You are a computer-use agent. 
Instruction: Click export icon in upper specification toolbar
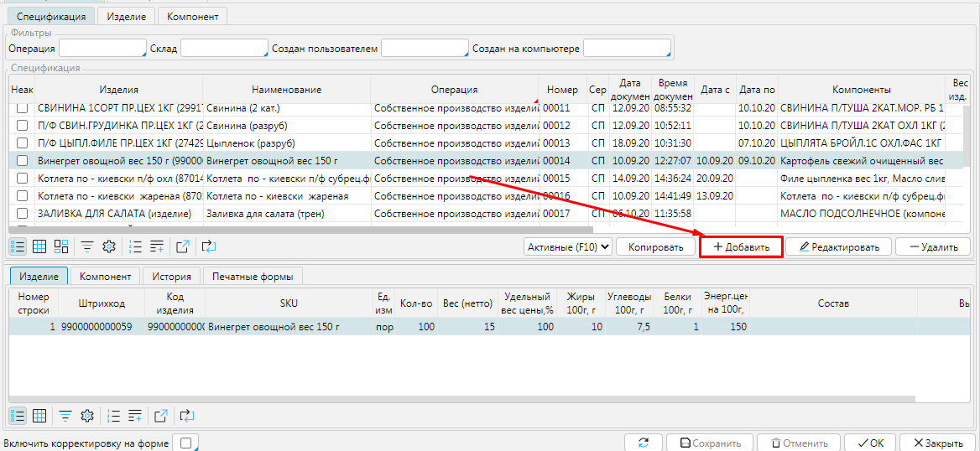182,246
